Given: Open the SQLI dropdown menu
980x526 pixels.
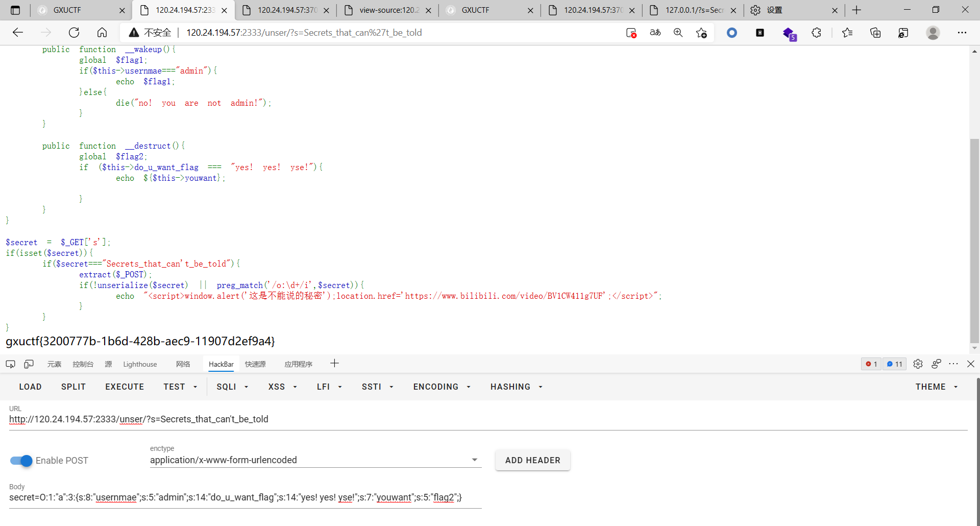Looking at the screenshot, I should pos(232,387).
